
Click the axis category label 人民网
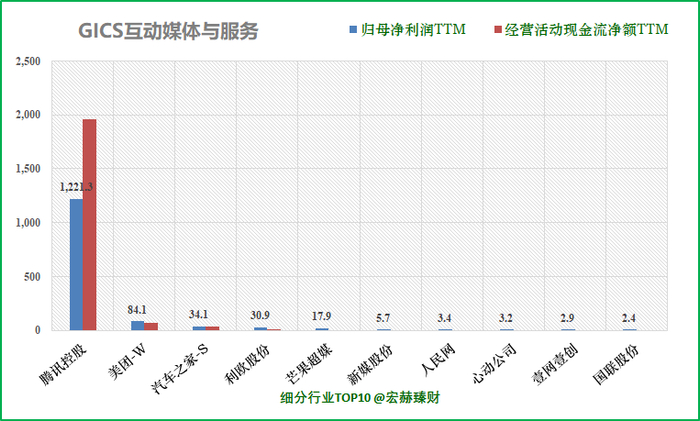438,360
